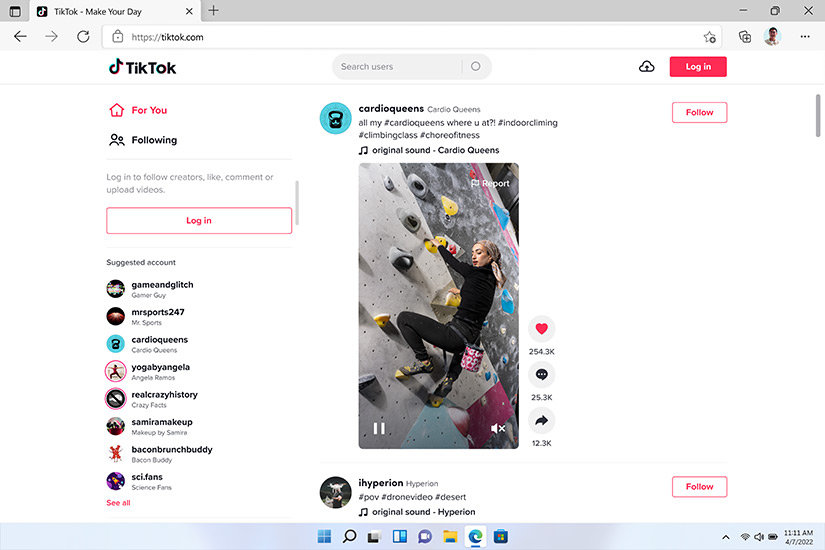Unmute the climbing video sound
825x550 pixels.
point(498,428)
